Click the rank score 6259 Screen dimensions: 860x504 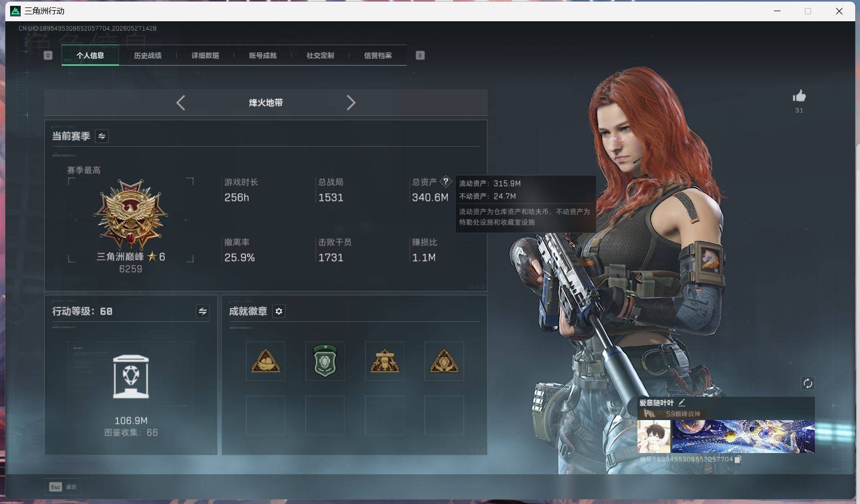click(x=131, y=269)
